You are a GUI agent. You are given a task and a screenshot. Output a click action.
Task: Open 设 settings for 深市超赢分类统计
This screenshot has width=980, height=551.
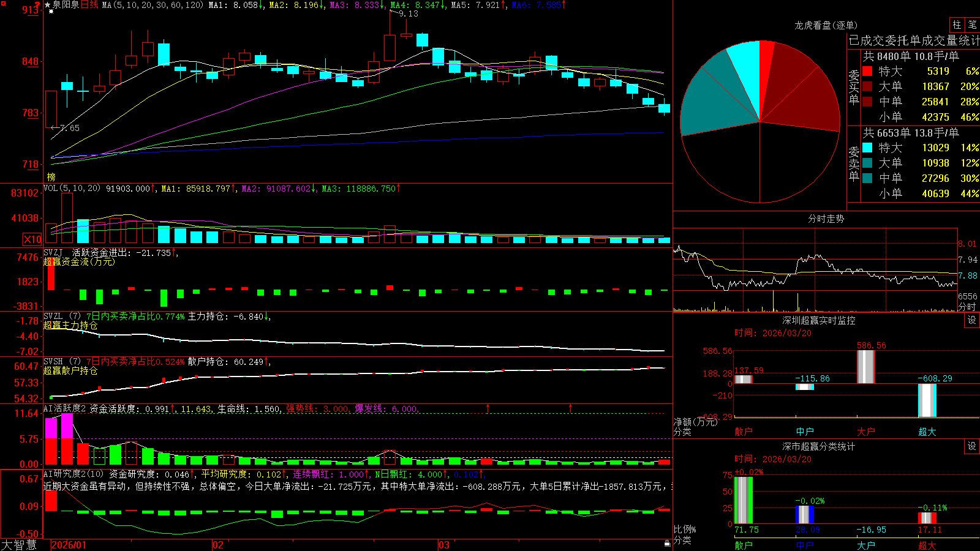[972, 446]
